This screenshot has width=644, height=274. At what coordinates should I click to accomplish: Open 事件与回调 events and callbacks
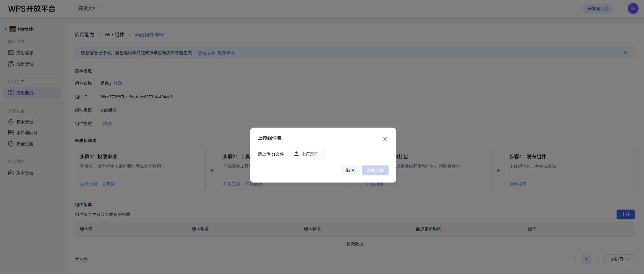pyautogui.click(x=27, y=133)
